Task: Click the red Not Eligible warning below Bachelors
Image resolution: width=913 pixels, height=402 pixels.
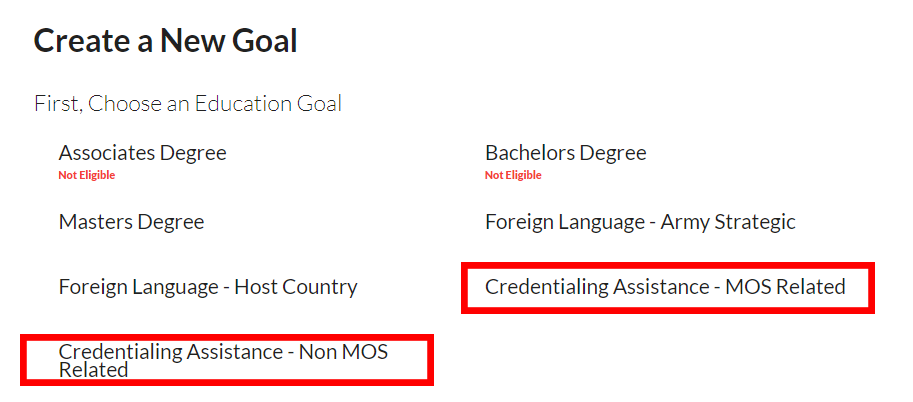Action: coord(513,175)
